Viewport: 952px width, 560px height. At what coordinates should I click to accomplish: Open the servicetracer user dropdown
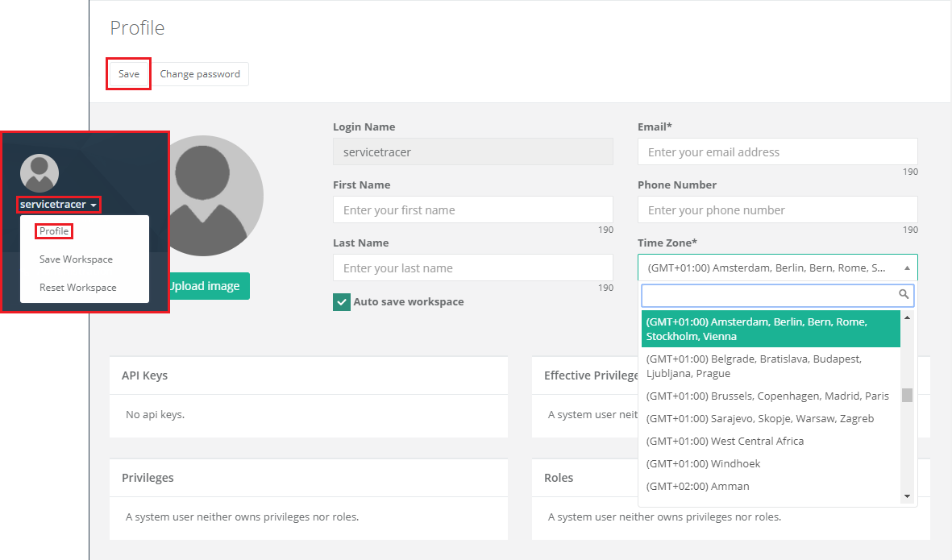(59, 205)
